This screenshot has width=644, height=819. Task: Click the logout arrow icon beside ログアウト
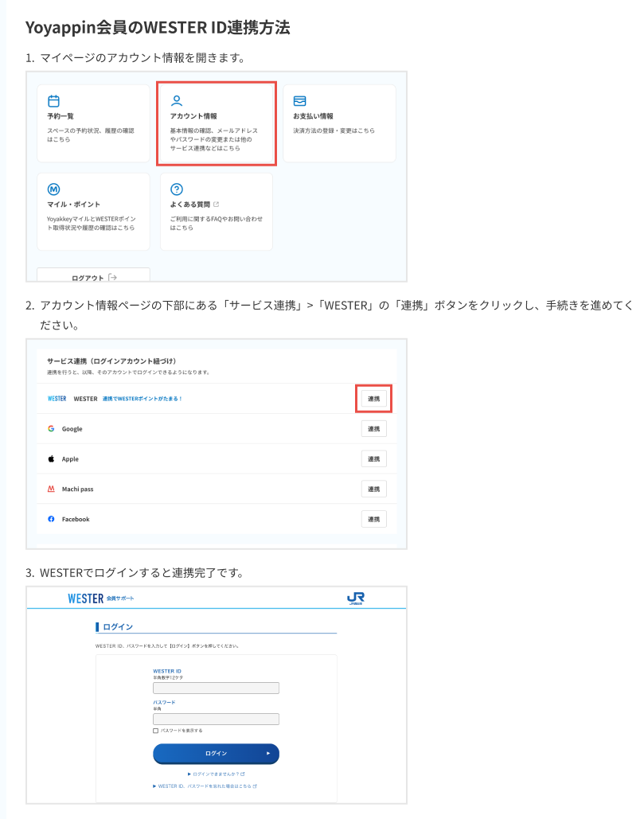coord(112,277)
